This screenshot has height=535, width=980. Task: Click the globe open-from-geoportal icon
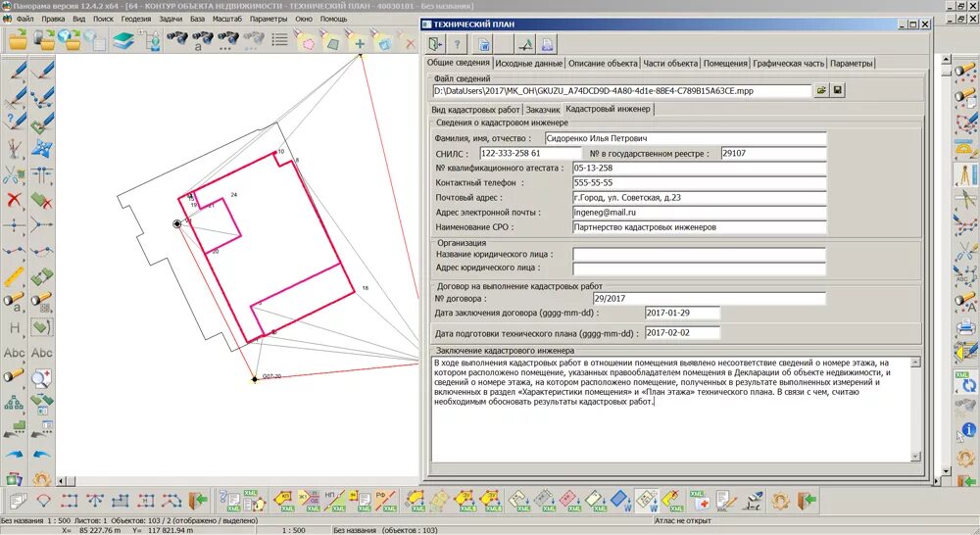coord(70,41)
